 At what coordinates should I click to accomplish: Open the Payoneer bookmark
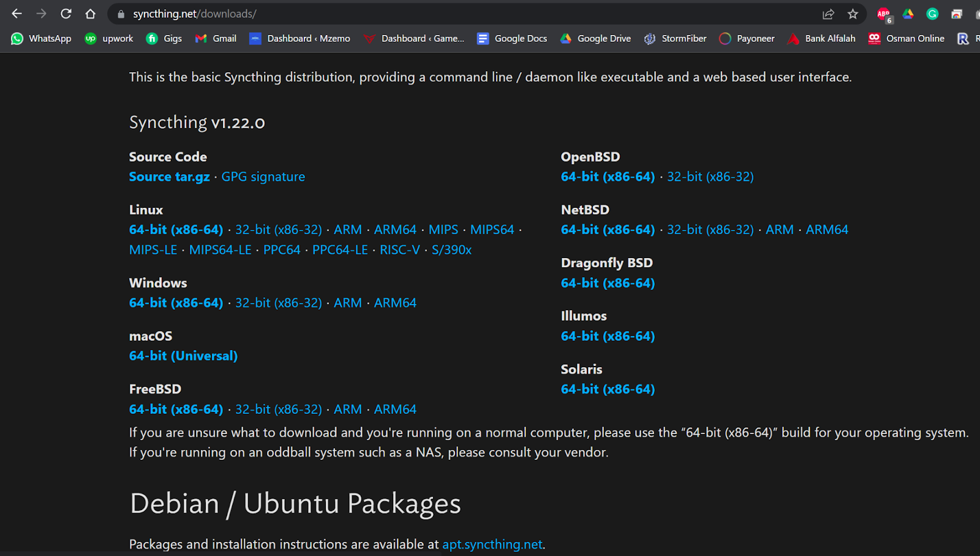click(747, 39)
